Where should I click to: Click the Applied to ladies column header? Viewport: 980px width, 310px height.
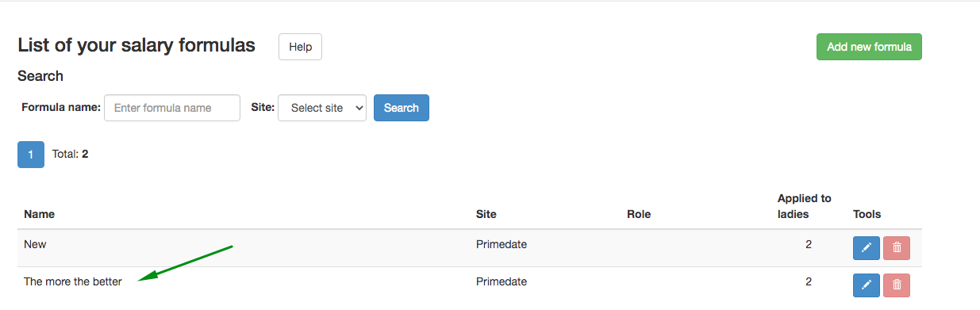point(804,206)
